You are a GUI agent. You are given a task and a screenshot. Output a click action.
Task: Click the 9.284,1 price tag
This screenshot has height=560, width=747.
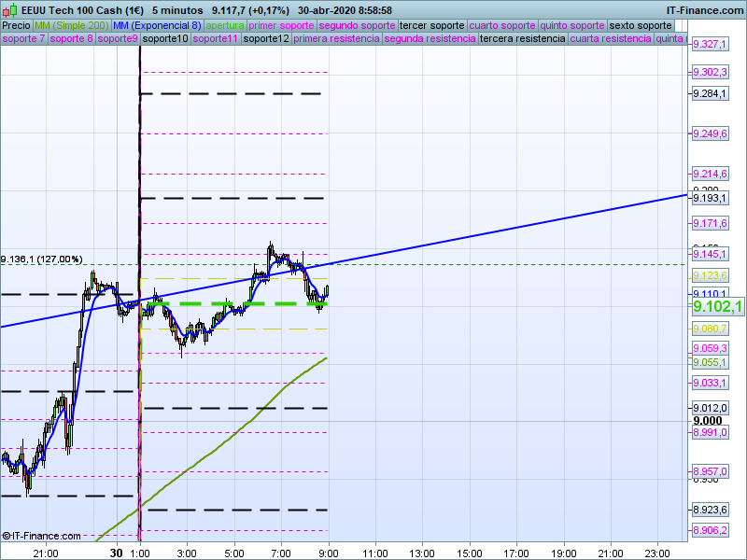(710, 93)
